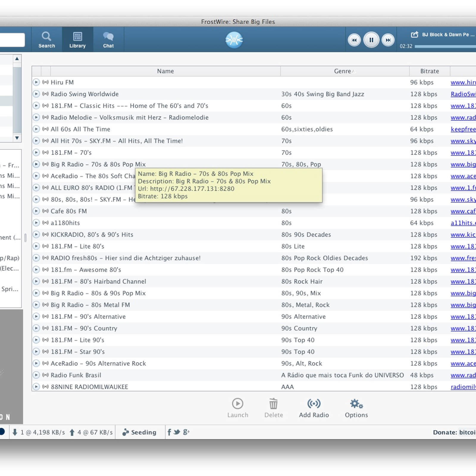Screen dimensions: 476x476
Task: Play 181.fm Awesome 80's station
Action: (36, 270)
